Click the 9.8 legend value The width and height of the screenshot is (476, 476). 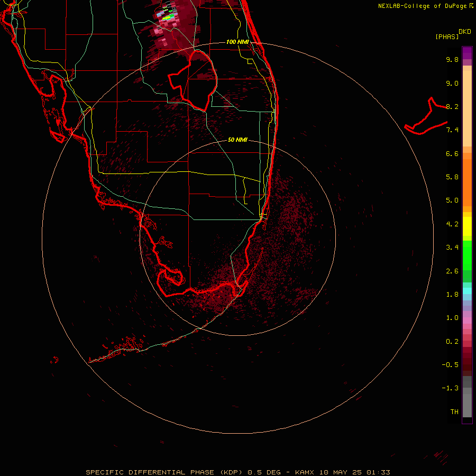452,59
